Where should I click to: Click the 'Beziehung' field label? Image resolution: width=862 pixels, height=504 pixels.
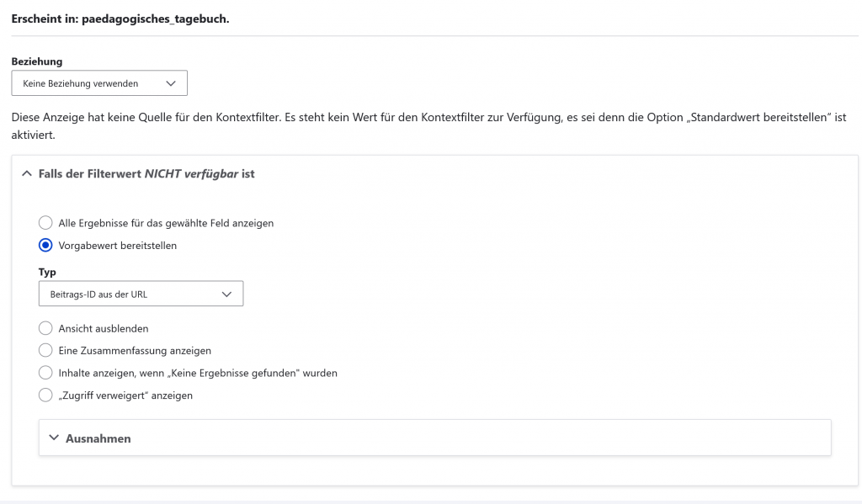(x=37, y=61)
